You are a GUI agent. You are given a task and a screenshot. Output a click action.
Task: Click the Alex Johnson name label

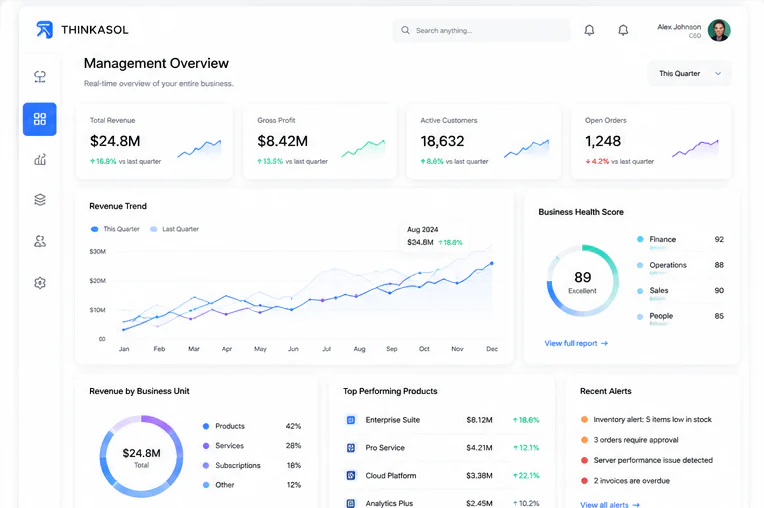[679, 27]
